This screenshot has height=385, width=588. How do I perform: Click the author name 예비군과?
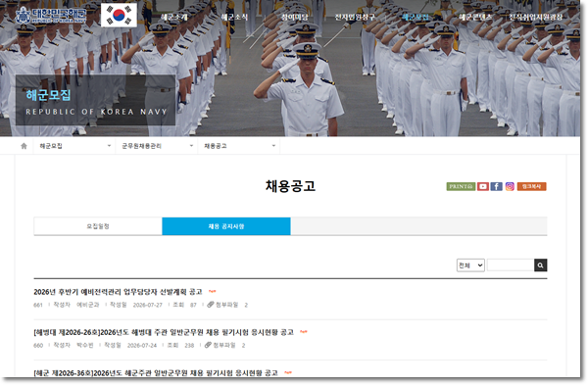(88, 305)
